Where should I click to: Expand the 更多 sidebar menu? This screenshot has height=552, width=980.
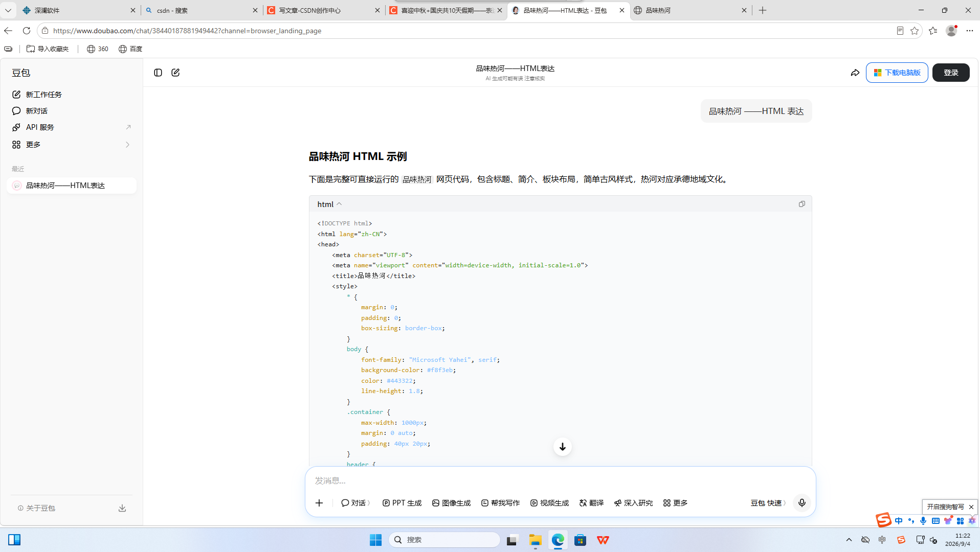(72, 145)
